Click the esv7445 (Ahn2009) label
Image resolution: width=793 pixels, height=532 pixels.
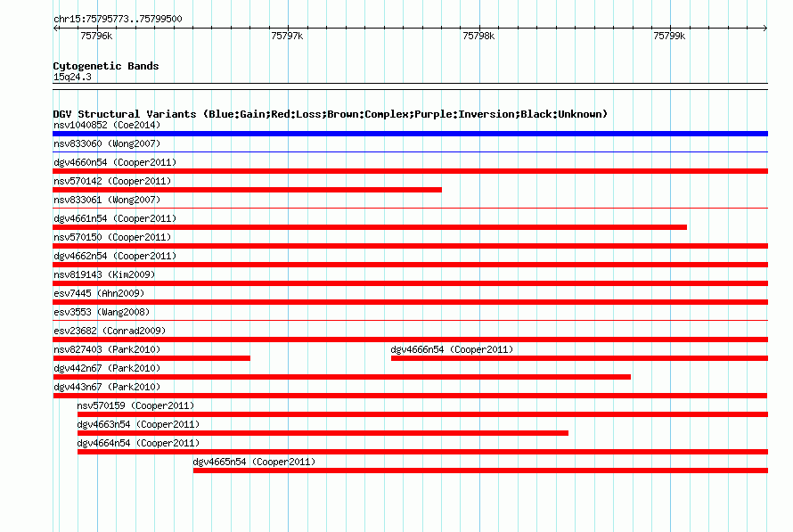tap(99, 293)
